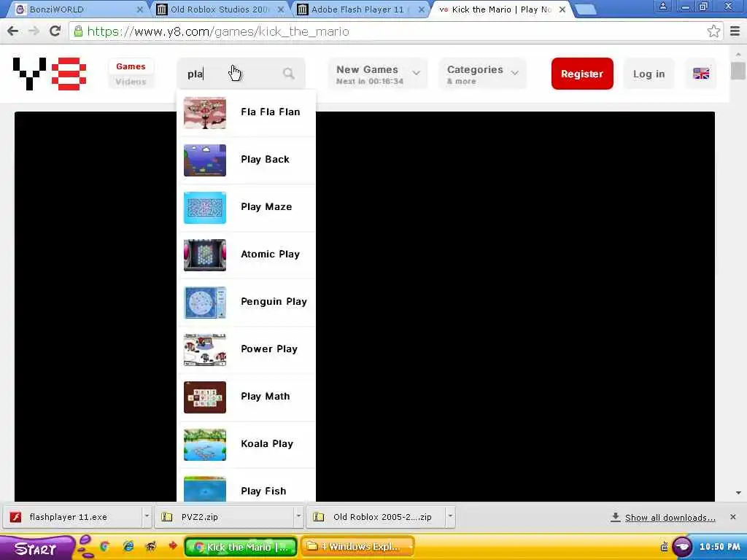Screen dimensions: 747x560
Task: Open the Old Roblox 2005 zip download
Action: 376,517
